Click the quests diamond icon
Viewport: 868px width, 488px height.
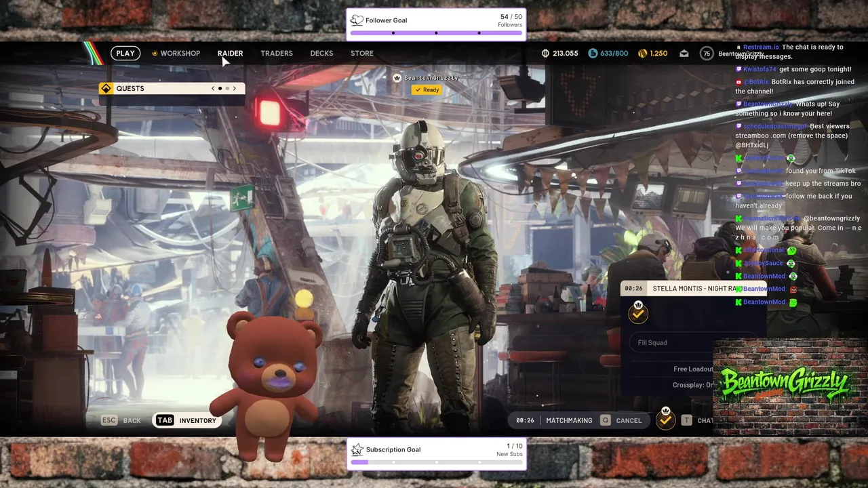coord(106,88)
